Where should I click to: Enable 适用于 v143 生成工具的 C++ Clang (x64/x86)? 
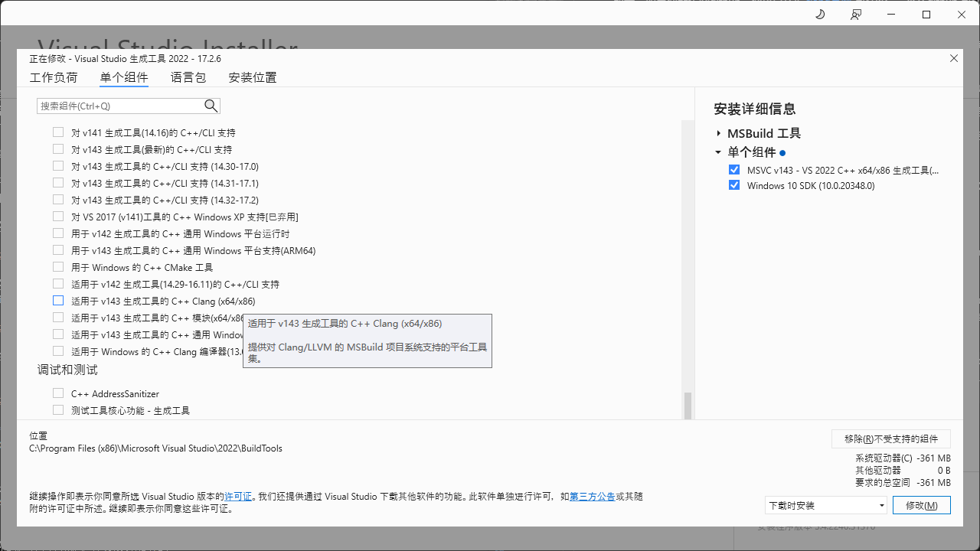pyautogui.click(x=58, y=300)
